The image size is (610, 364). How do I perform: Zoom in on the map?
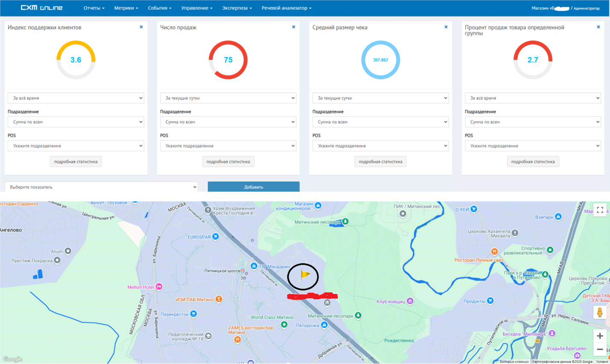point(600,336)
